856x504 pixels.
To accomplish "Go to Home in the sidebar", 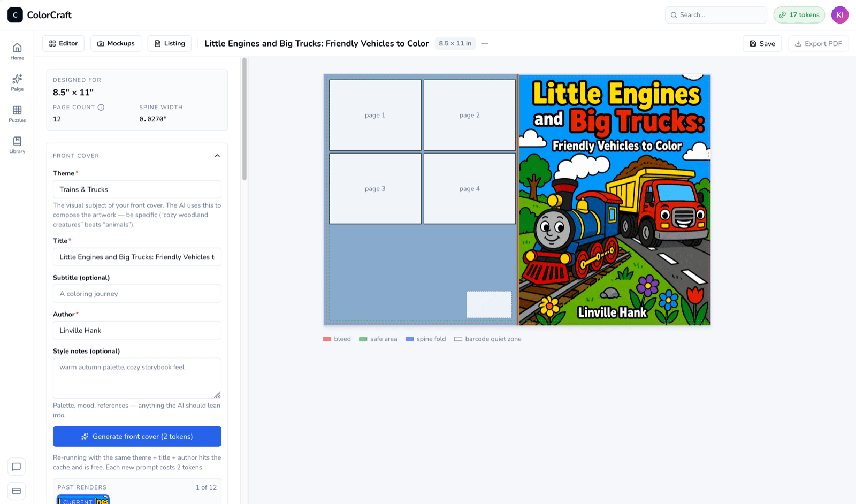I will [17, 51].
